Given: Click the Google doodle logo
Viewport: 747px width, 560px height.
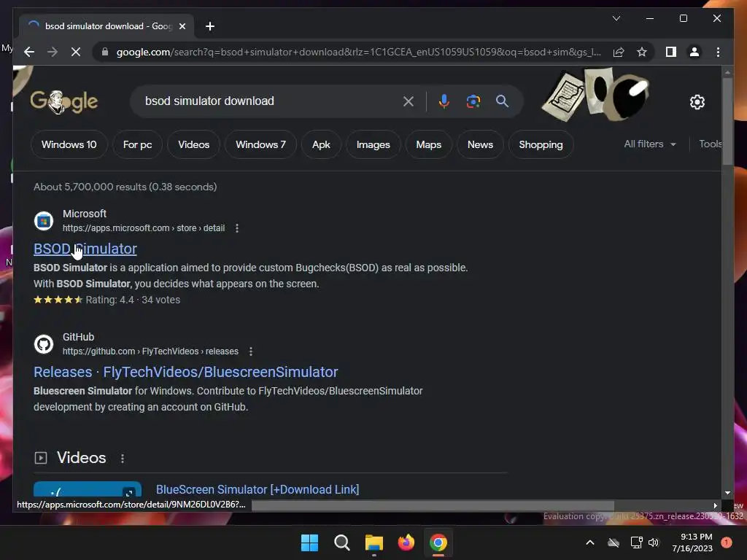Looking at the screenshot, I should pyautogui.click(x=64, y=101).
